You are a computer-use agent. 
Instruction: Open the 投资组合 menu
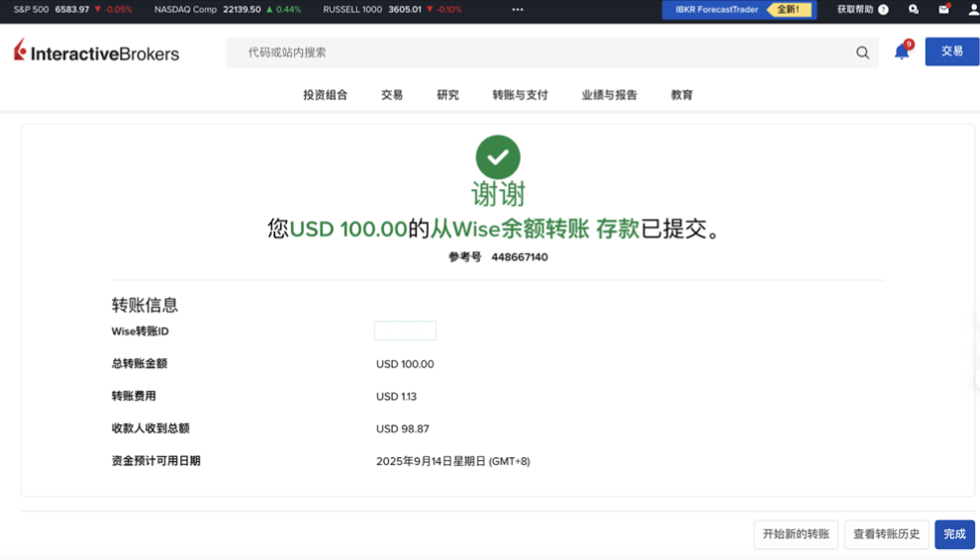(x=325, y=95)
